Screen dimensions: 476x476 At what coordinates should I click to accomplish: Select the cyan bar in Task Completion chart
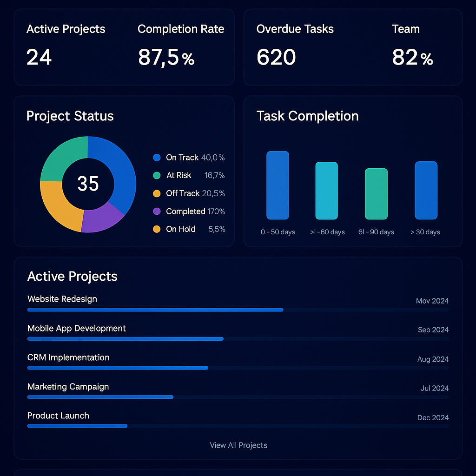[x=327, y=191]
